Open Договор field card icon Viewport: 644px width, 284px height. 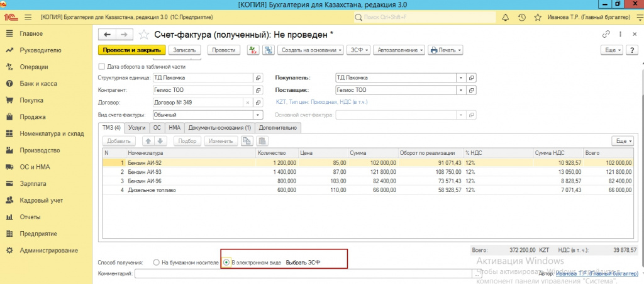(x=258, y=103)
